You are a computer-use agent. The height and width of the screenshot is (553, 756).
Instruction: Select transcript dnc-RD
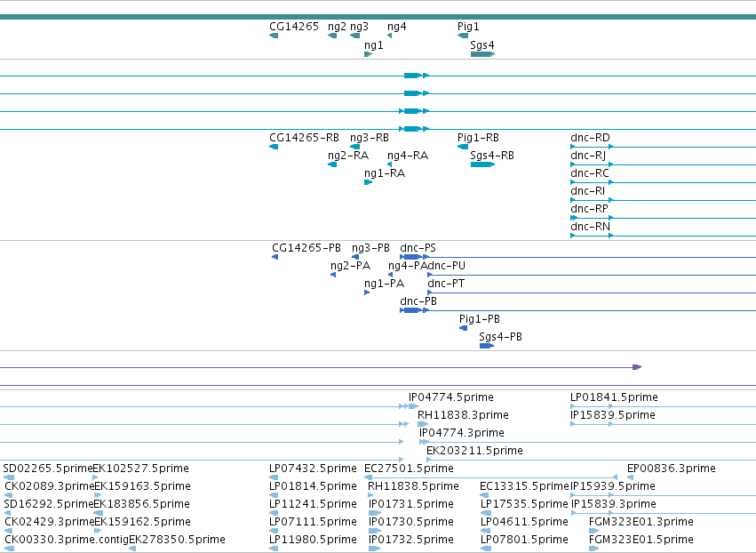point(590,138)
